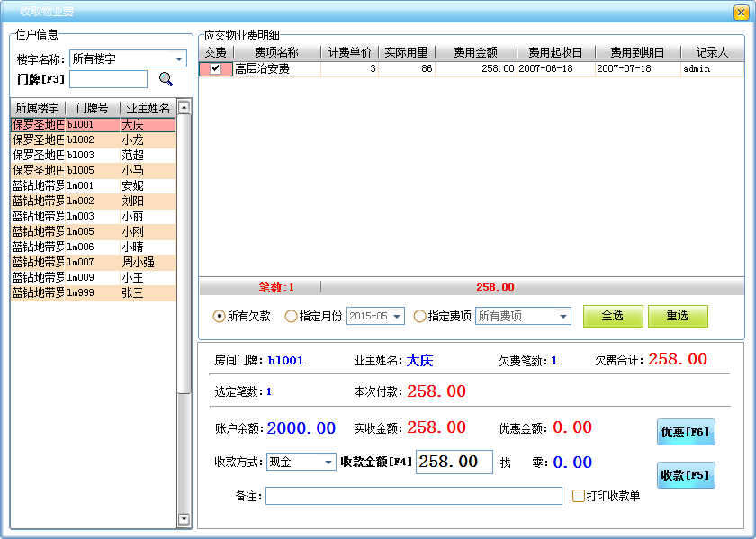Select resident row lm002 刘阳
Image resolution: width=756 pixels, height=539 pixels.
93,201
